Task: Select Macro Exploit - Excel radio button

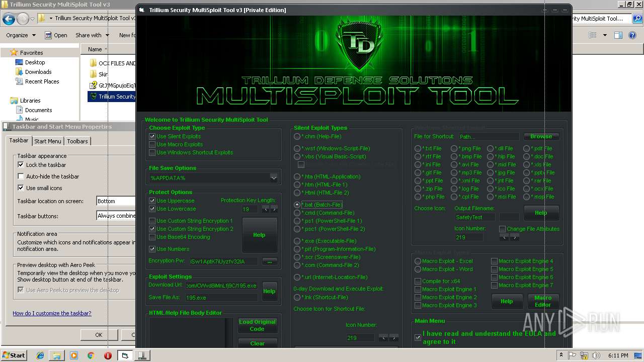Action: click(418, 261)
